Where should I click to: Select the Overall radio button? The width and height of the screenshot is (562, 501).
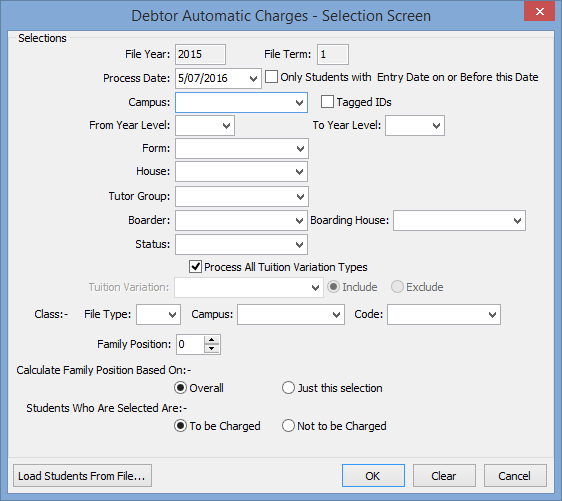[180, 388]
